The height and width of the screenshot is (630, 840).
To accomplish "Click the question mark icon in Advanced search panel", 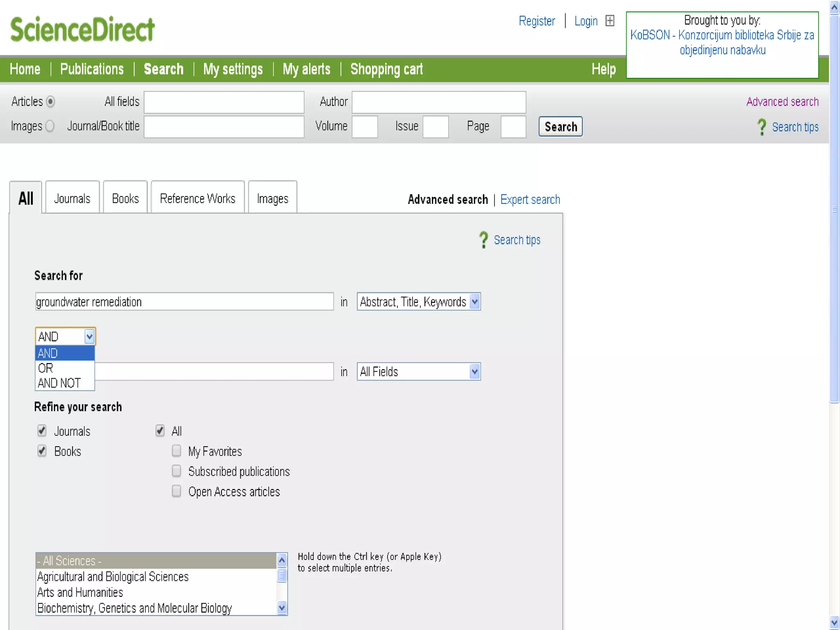I will (484, 240).
